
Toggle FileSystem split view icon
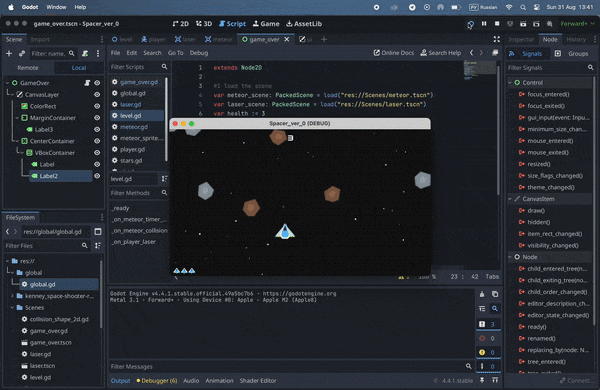click(x=98, y=232)
